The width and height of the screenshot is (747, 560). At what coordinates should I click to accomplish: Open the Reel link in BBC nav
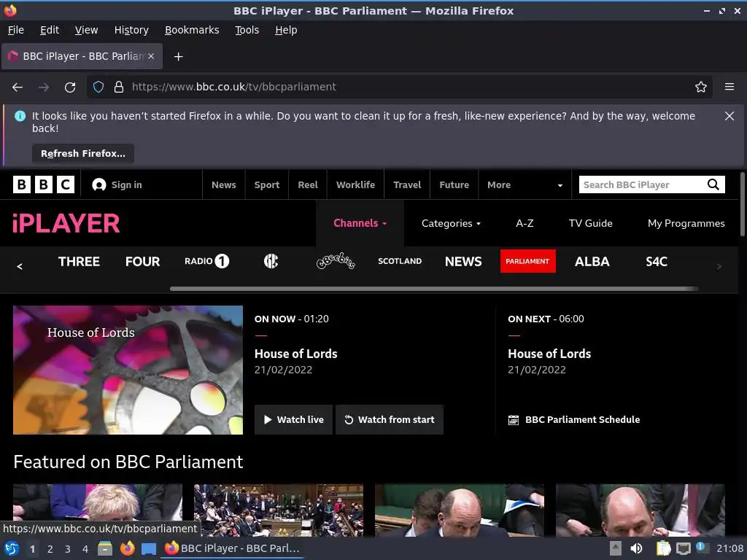(x=308, y=184)
